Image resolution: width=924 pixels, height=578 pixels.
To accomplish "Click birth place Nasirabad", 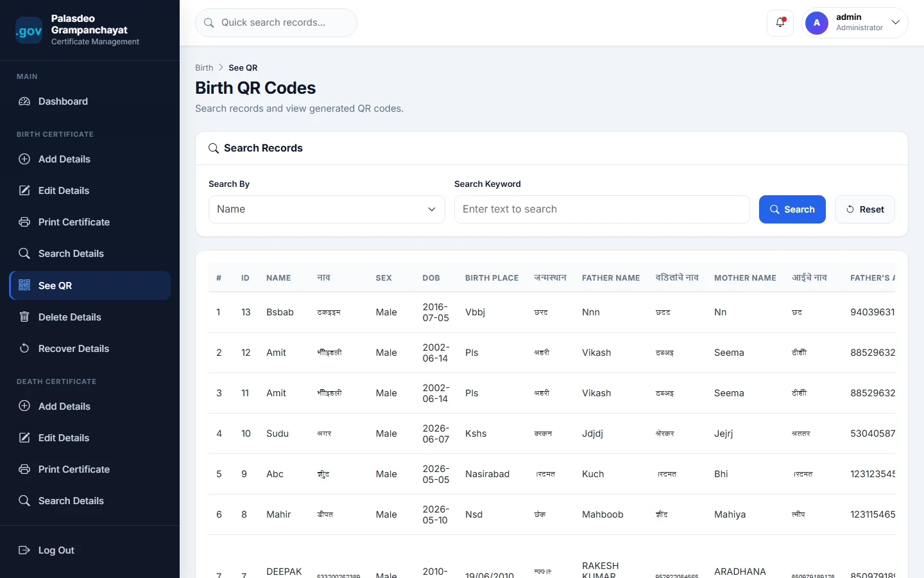I will [x=488, y=474].
